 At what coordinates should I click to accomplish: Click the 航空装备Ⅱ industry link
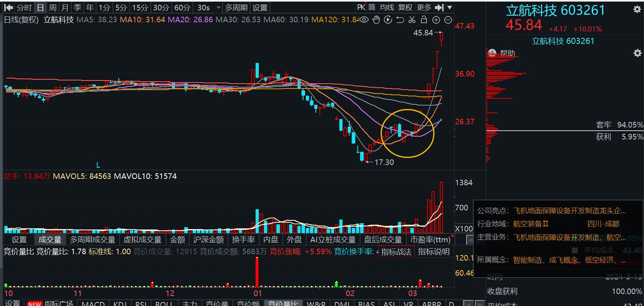(531, 224)
